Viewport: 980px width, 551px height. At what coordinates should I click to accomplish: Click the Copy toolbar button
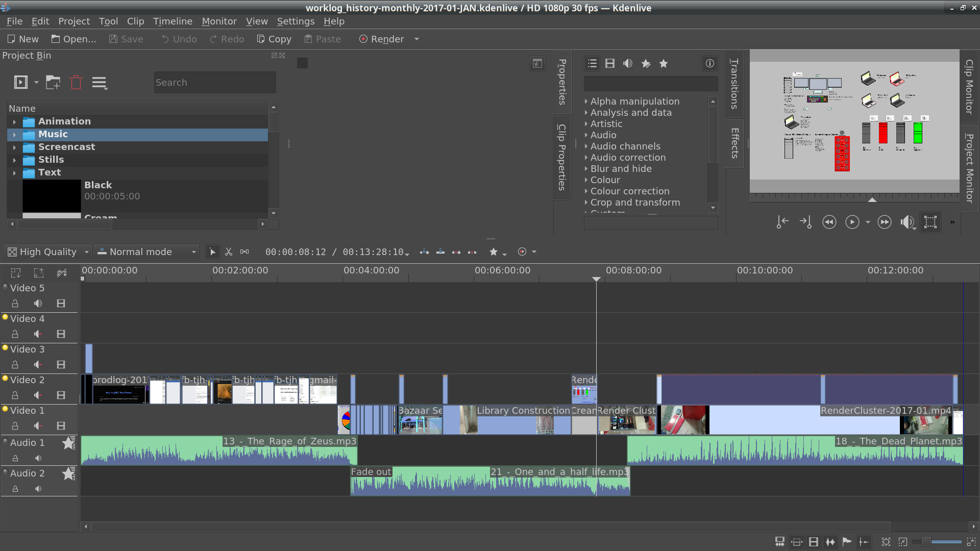[x=274, y=39]
